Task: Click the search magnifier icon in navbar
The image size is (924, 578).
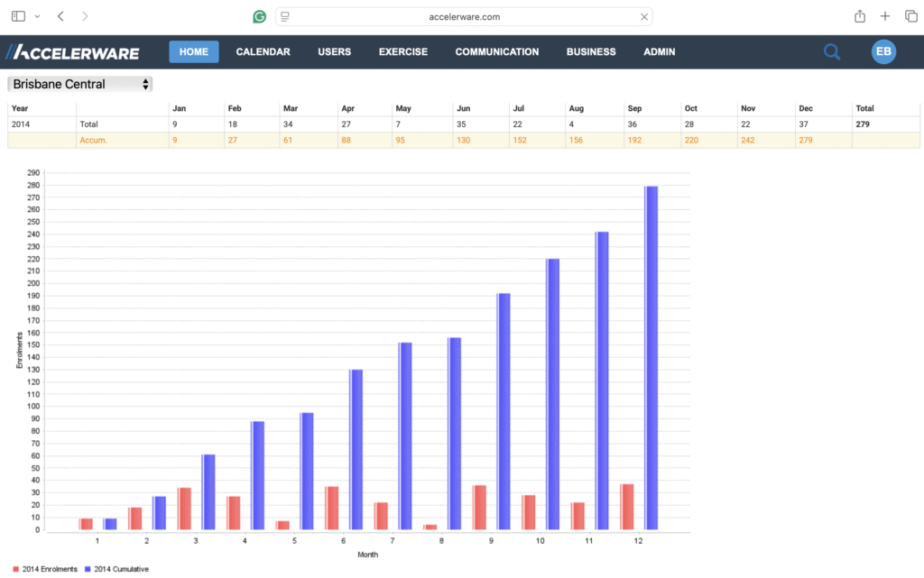Action: (831, 52)
